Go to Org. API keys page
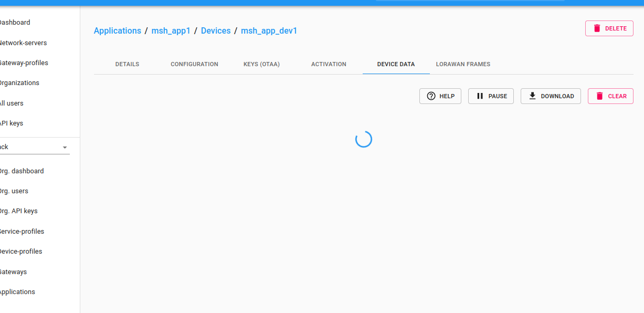The width and height of the screenshot is (644, 313). [x=18, y=211]
